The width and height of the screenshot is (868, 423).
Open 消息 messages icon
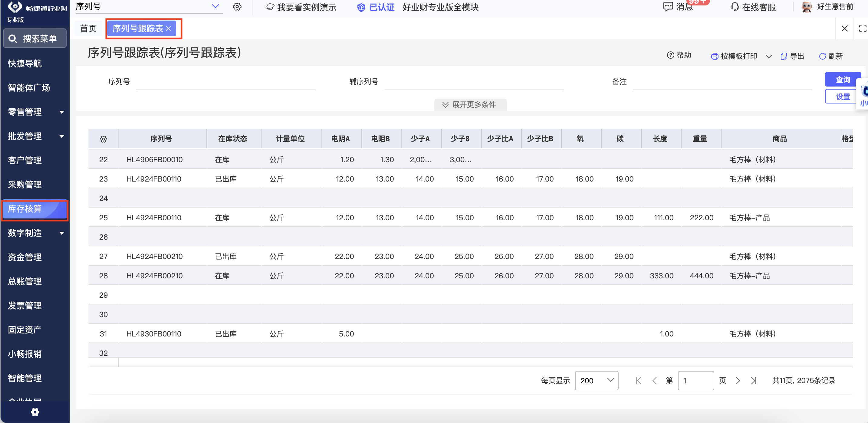point(668,7)
